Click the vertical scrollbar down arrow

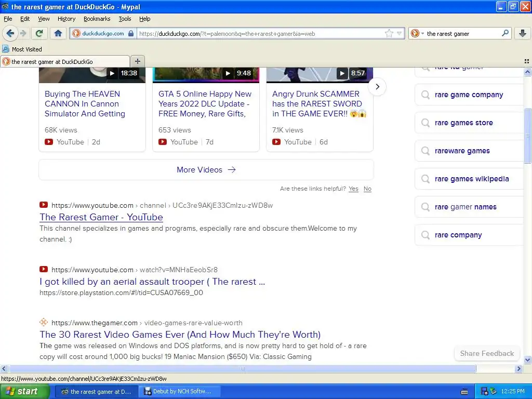point(527,360)
